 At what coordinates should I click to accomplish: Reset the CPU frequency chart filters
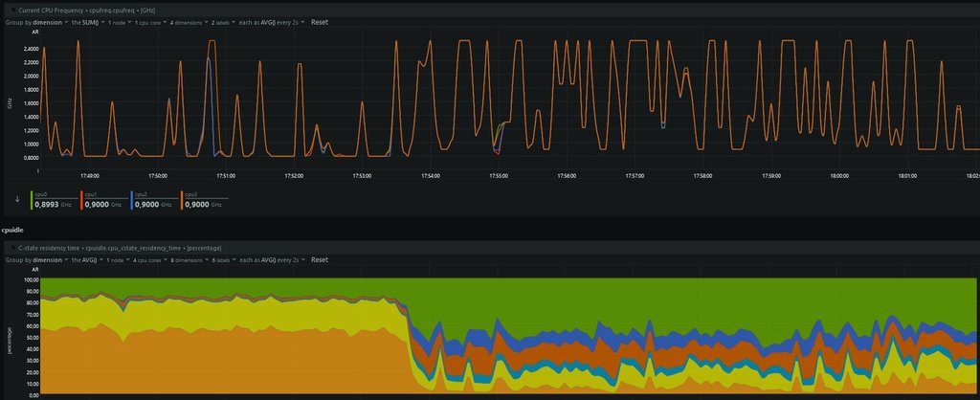pyautogui.click(x=319, y=21)
